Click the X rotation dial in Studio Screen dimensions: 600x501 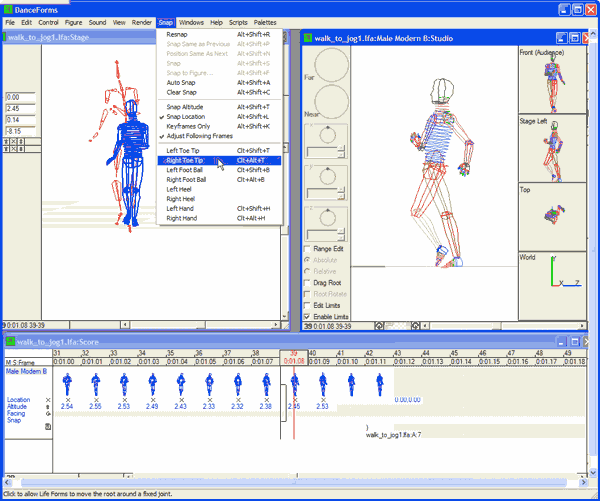pyautogui.click(x=326, y=135)
